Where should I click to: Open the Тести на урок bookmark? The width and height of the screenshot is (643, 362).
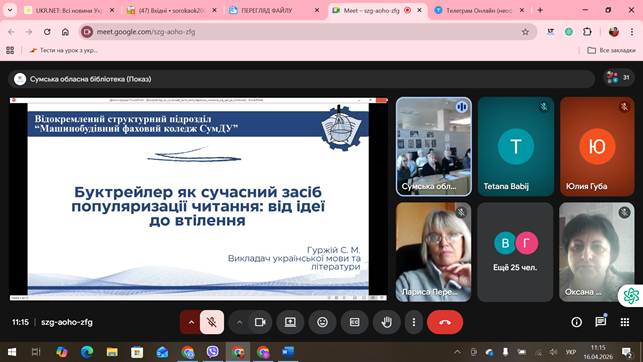[x=64, y=50]
